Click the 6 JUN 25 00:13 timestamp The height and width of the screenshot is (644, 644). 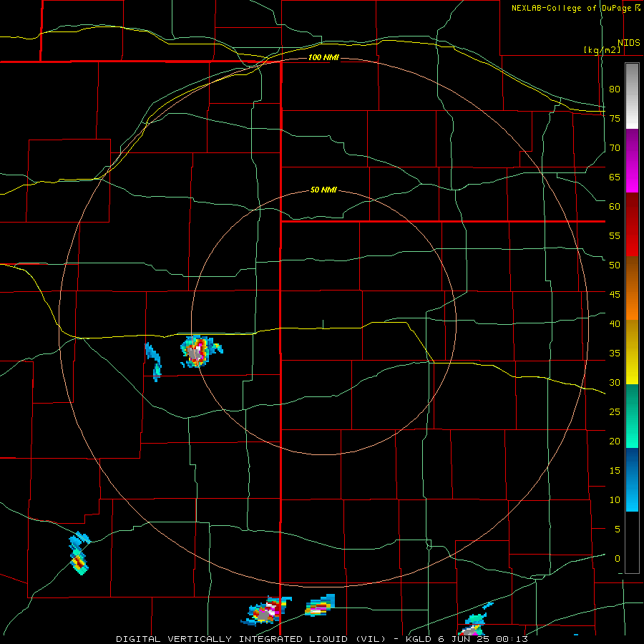[483, 639]
